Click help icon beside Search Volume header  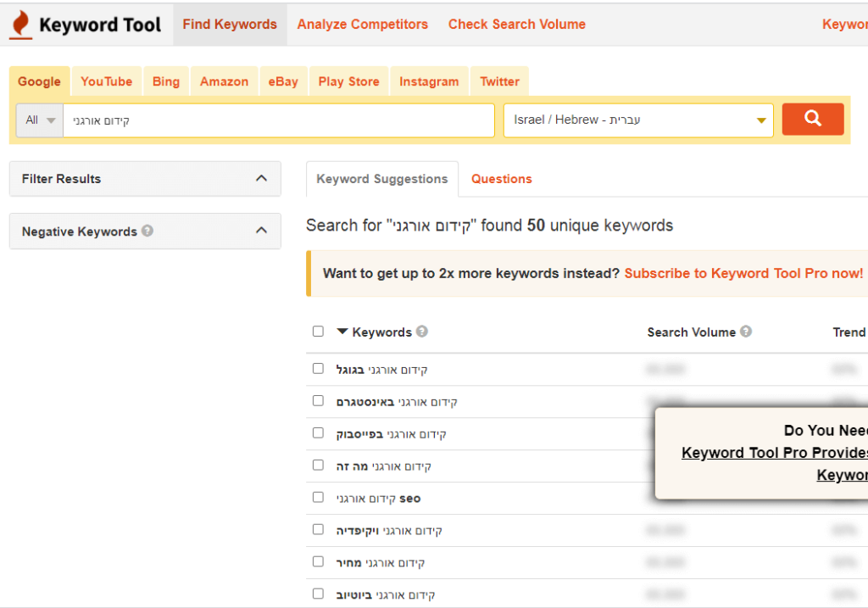click(x=746, y=331)
